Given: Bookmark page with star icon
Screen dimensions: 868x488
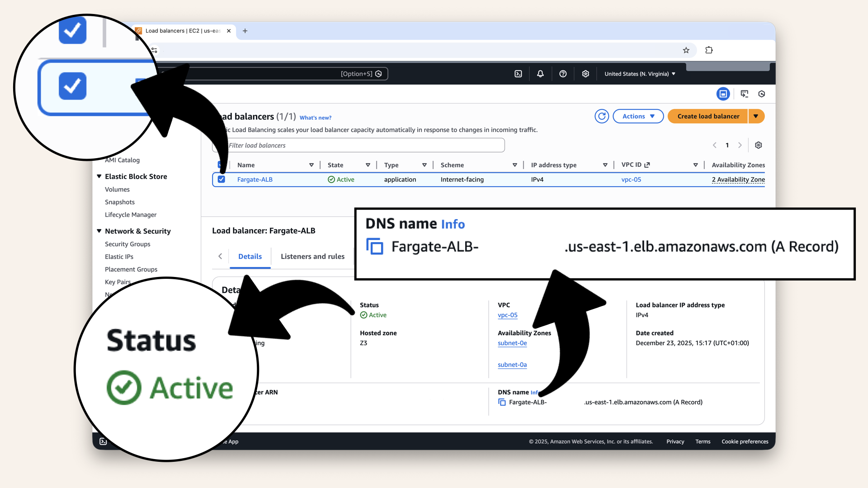Looking at the screenshot, I should pyautogui.click(x=686, y=50).
